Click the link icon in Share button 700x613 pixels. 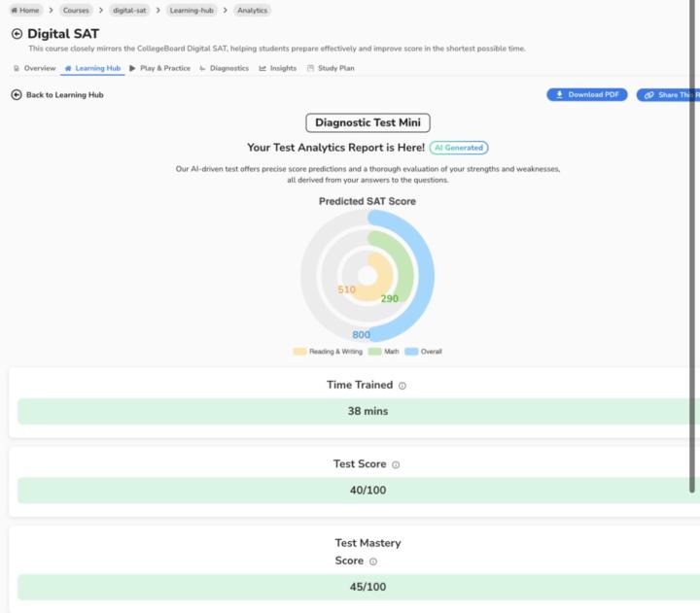(649, 95)
